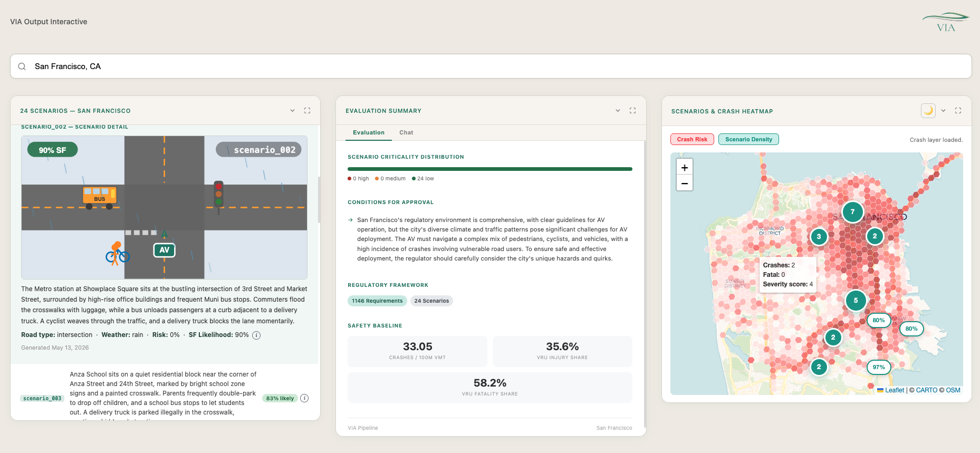Click the 90% SF badge

click(x=52, y=150)
